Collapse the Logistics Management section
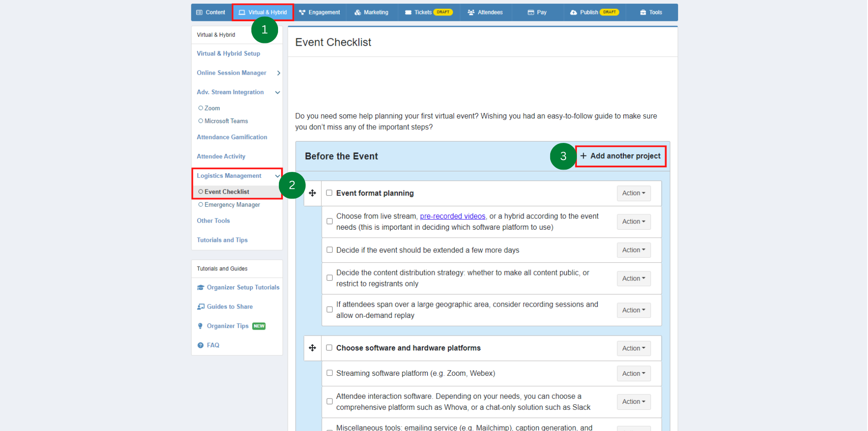The width and height of the screenshot is (868, 431). tap(277, 176)
